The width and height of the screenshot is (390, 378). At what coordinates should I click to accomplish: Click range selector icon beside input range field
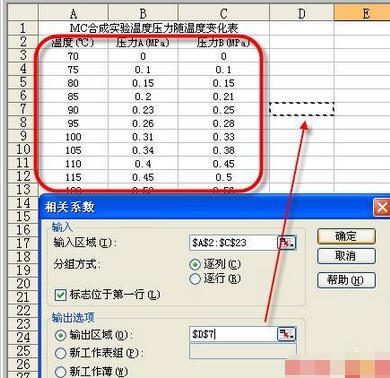[286, 243]
